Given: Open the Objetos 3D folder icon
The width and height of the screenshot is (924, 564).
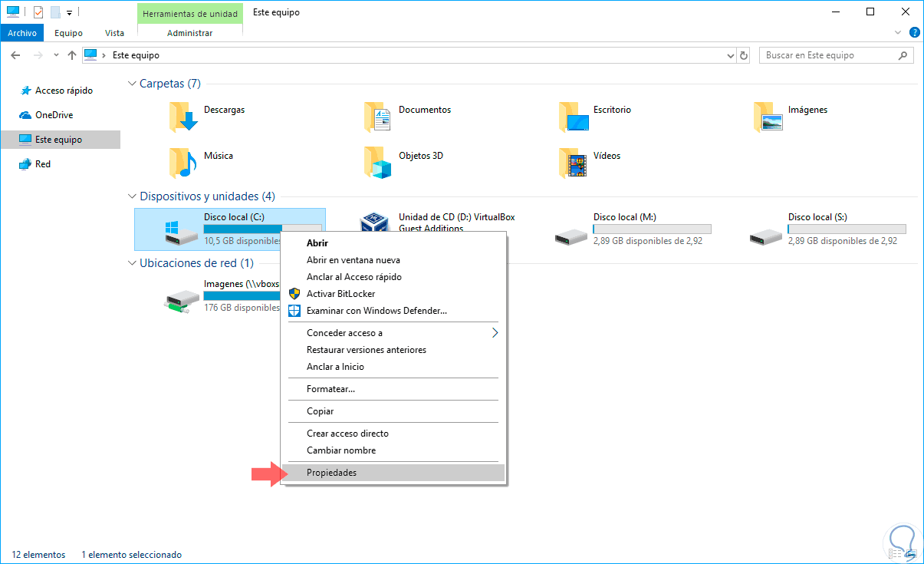Looking at the screenshot, I should [x=379, y=163].
